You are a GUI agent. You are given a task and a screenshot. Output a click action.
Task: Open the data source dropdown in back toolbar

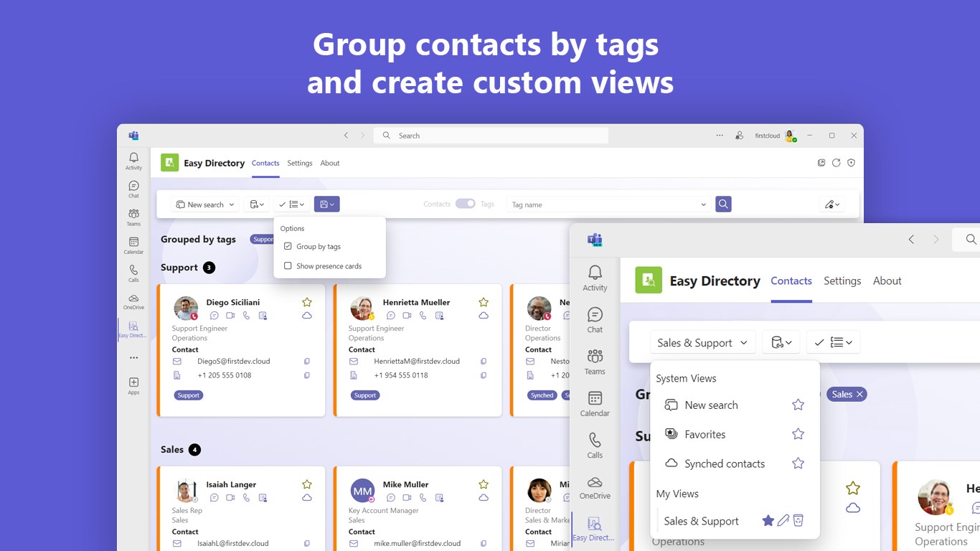point(257,204)
